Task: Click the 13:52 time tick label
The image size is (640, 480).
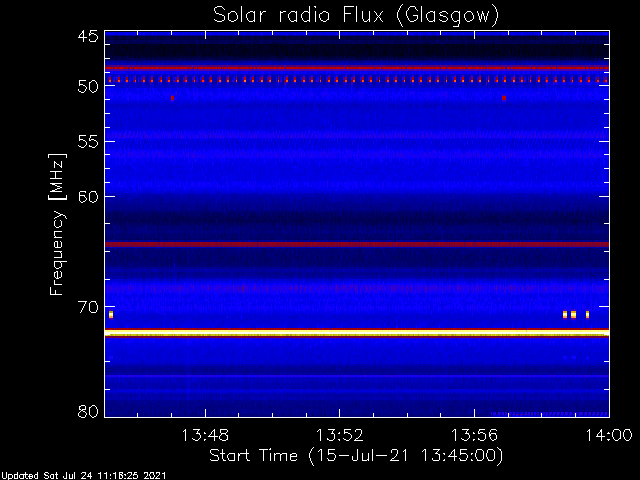Action: coord(340,435)
